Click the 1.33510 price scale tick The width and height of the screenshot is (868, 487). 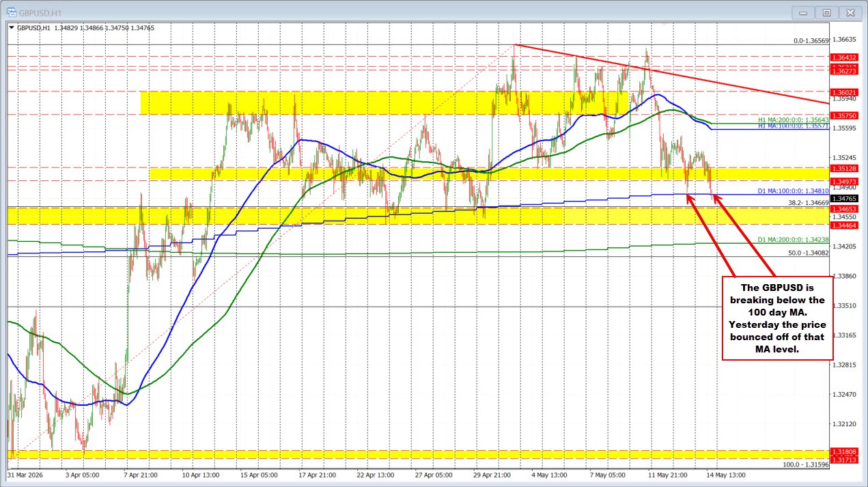coord(844,305)
